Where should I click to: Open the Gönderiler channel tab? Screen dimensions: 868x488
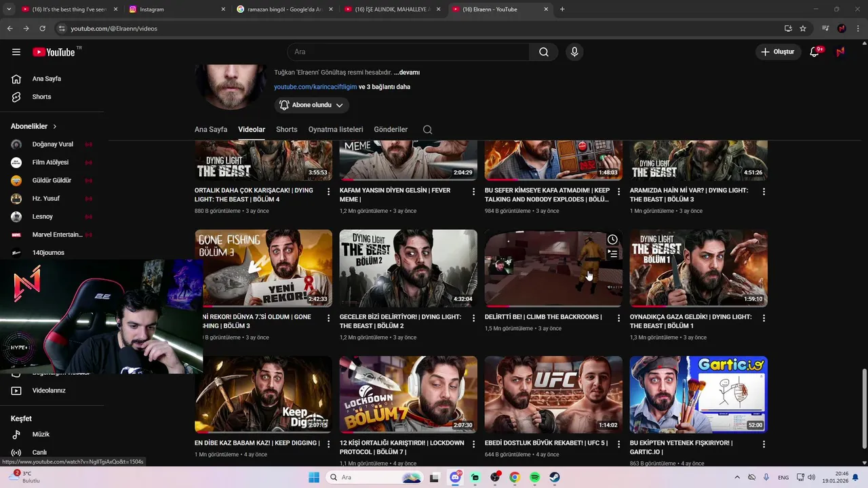tap(391, 129)
